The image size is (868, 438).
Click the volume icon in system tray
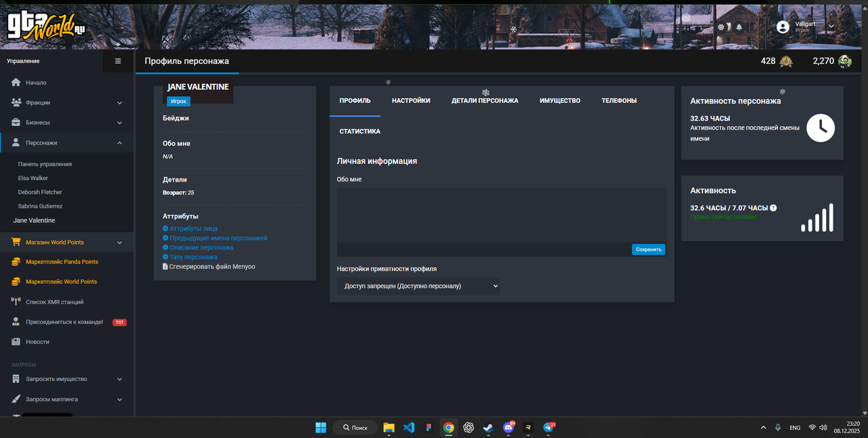(x=823, y=428)
